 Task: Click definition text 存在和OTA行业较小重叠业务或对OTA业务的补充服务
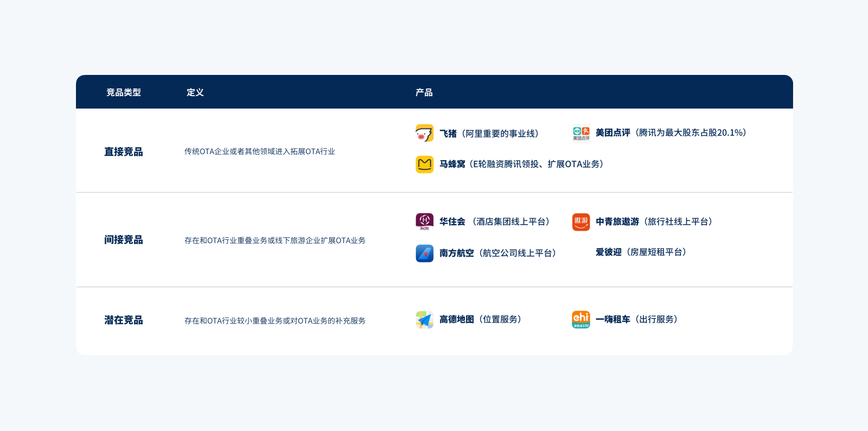(x=275, y=321)
